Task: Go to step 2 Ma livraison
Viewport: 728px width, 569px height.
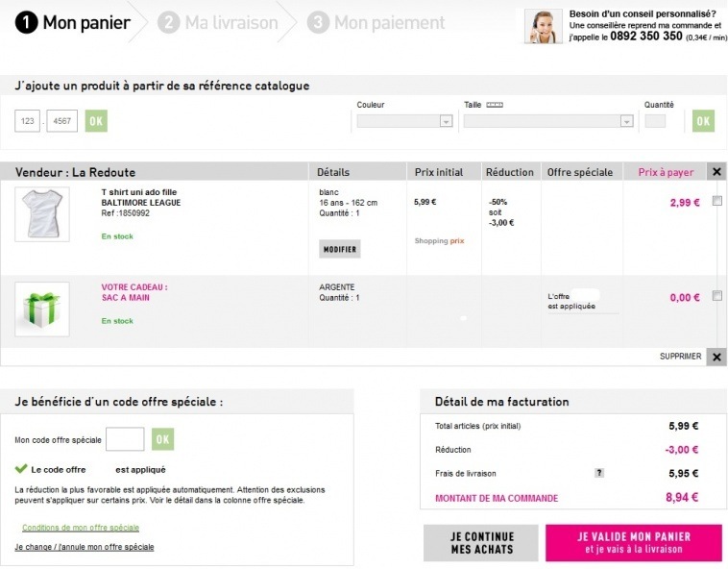Action: click(x=219, y=22)
